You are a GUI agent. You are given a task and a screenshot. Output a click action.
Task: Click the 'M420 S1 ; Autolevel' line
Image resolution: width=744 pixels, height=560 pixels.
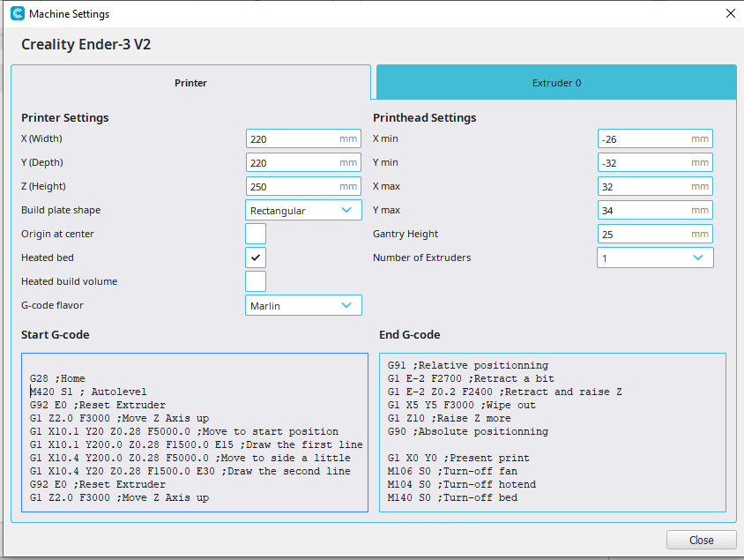click(x=88, y=392)
